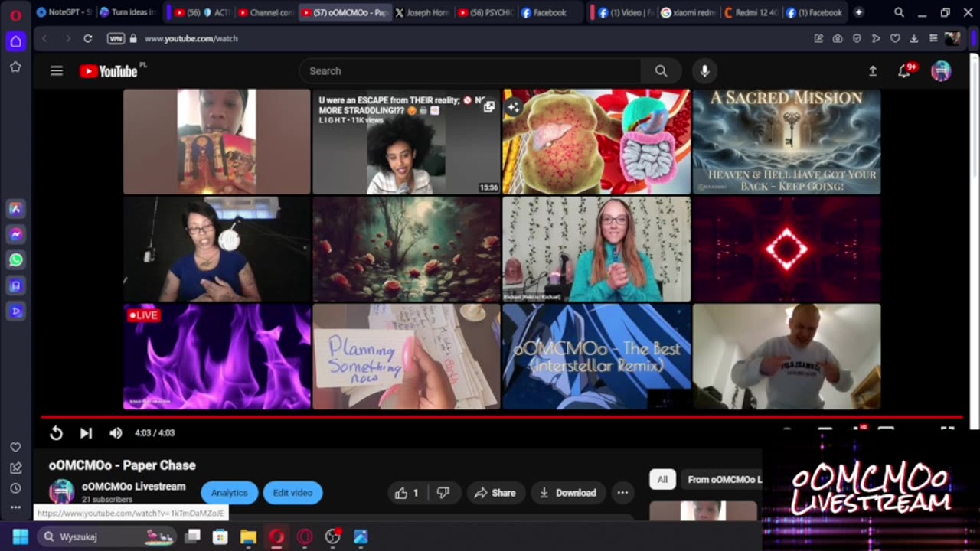
Task: Dislike the Paper Chase video
Action: click(x=443, y=493)
